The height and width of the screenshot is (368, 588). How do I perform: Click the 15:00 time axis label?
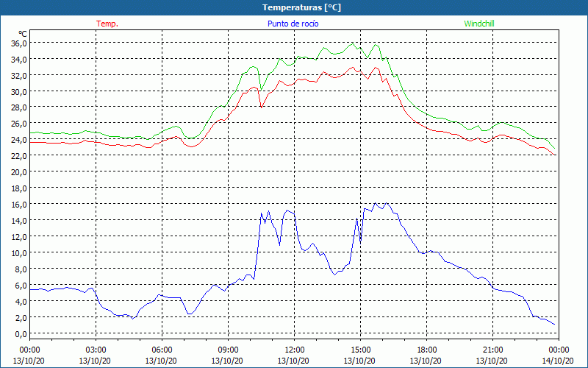click(360, 350)
